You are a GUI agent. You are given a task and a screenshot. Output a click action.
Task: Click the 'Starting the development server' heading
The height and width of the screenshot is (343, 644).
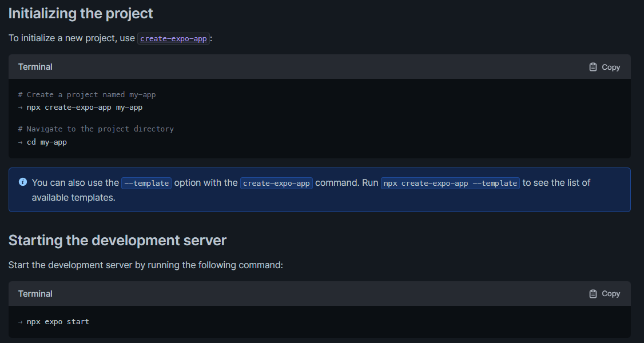[x=117, y=241]
